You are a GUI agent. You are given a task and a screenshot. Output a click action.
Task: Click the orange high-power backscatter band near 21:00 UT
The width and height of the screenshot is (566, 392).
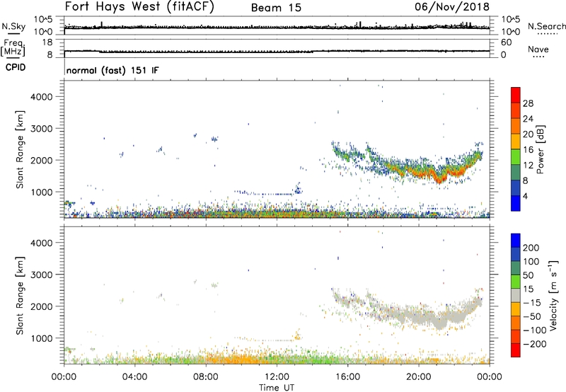coord(439,178)
